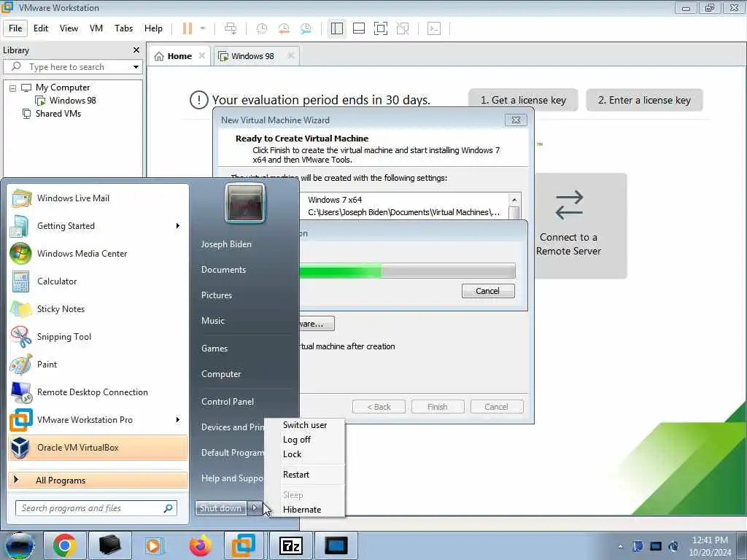Screen dimensions: 747x560
Task: Open the Help menu
Action: pyautogui.click(x=153, y=28)
